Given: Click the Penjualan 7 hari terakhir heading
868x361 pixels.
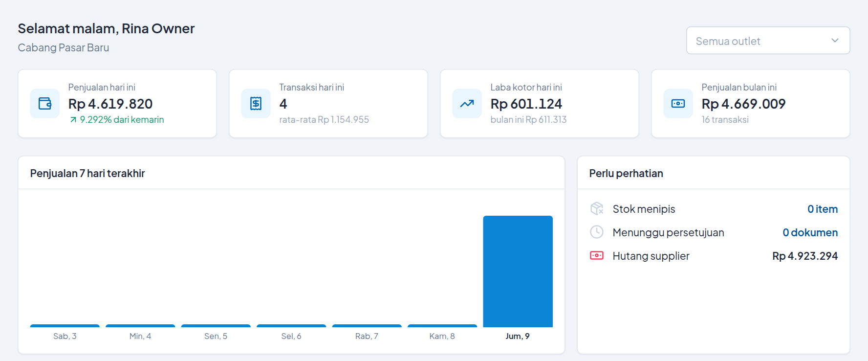Looking at the screenshot, I should tap(87, 173).
